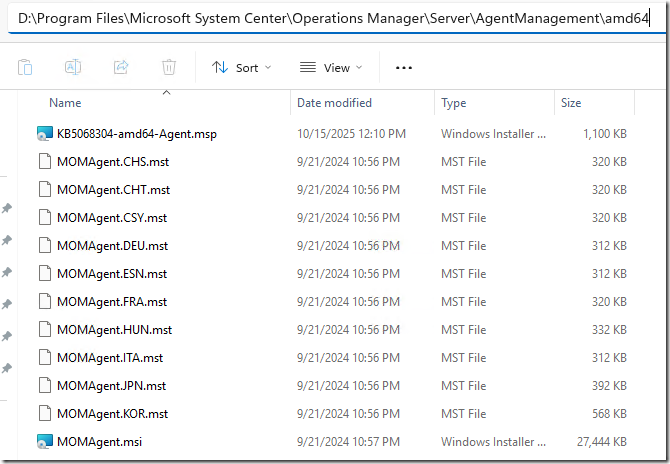Viewport: 670px width, 464px height.
Task: Select the MOMAgent.DEU.mst file icon
Action: click(x=45, y=246)
